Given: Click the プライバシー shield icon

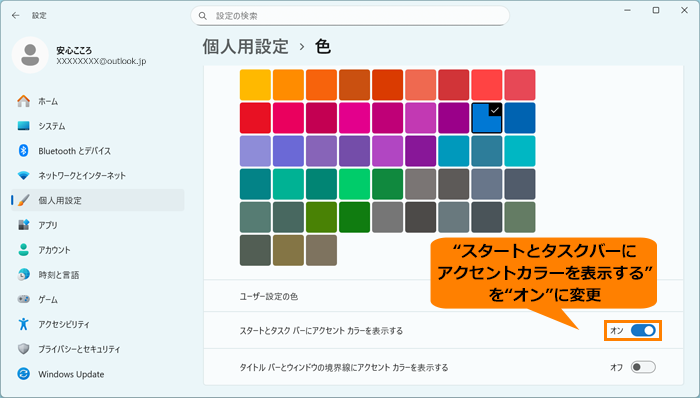Looking at the screenshot, I should tap(24, 349).
